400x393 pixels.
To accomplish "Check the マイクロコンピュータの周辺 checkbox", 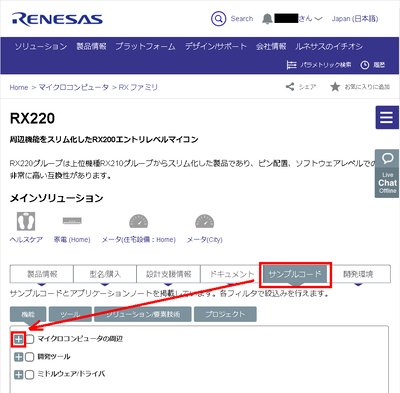I will click(x=30, y=339).
